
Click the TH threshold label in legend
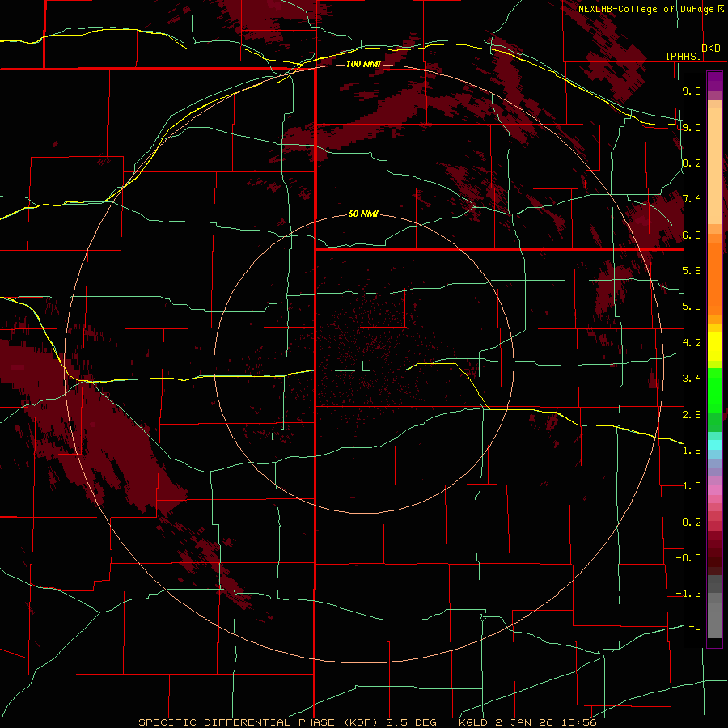pyautogui.click(x=695, y=629)
